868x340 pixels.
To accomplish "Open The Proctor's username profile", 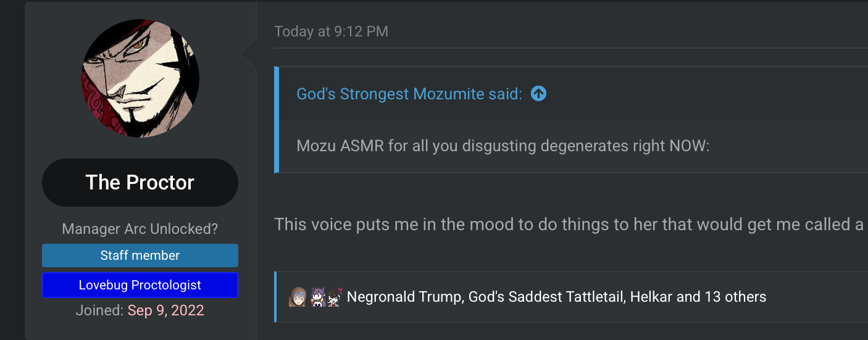I will [x=140, y=183].
